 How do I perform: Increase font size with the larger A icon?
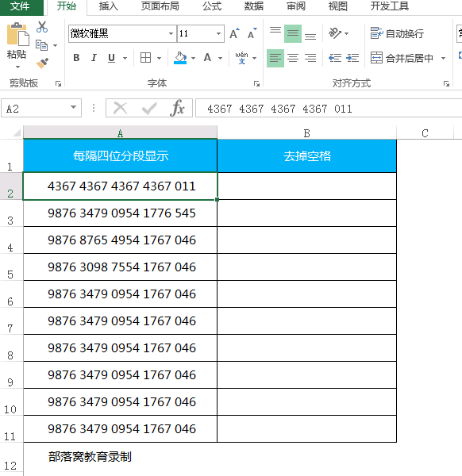pyautogui.click(x=234, y=33)
